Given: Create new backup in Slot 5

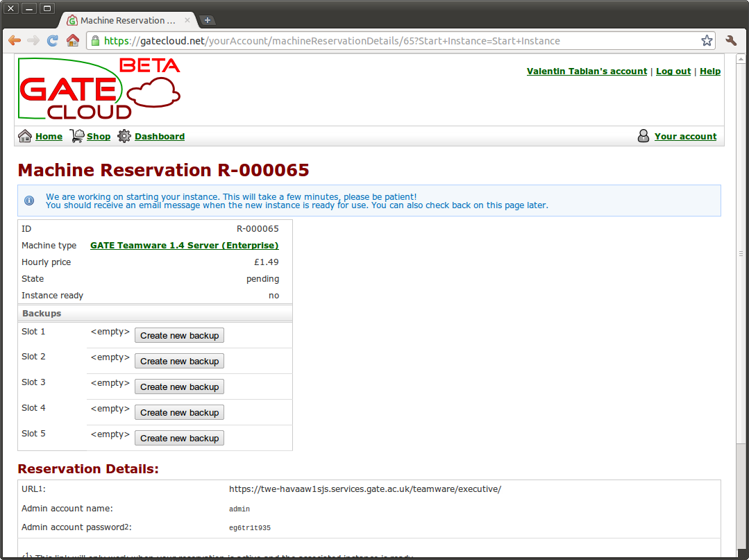Looking at the screenshot, I should click(x=180, y=439).
